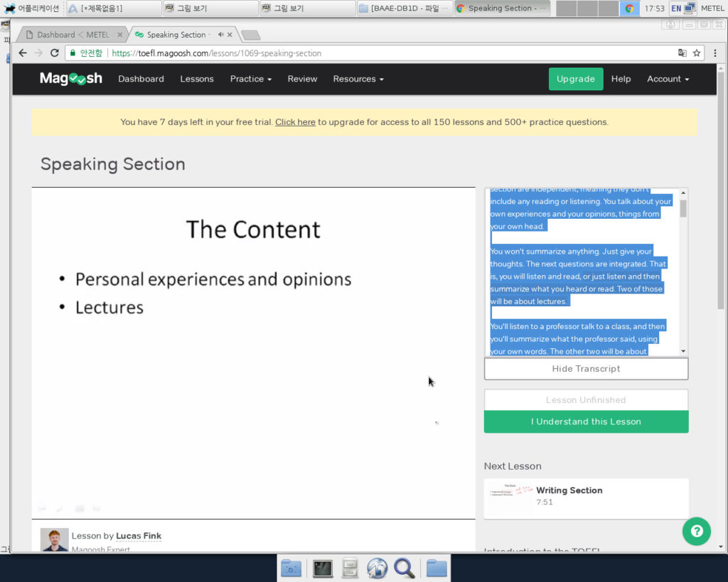This screenshot has width=728, height=582.
Task: Click the green Upgrade button
Action: pyautogui.click(x=575, y=79)
